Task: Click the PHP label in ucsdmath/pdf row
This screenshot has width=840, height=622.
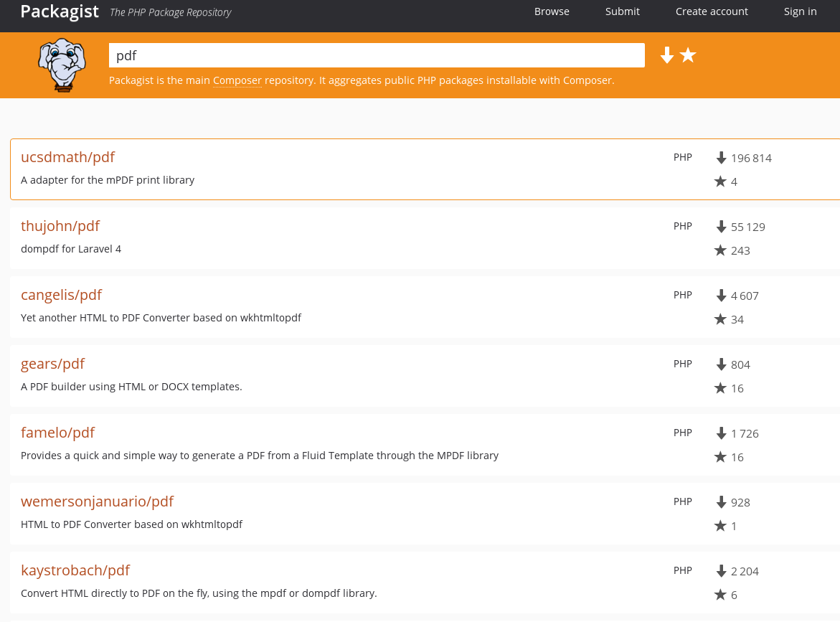Action: click(x=682, y=157)
